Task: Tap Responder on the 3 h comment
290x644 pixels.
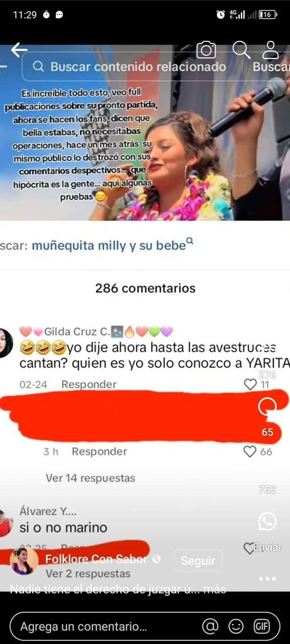Action: point(99,452)
